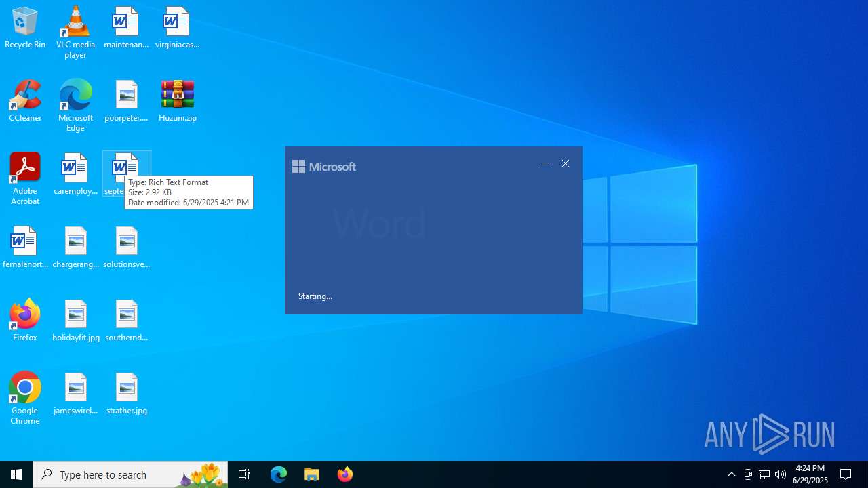
Task: Select the maintenan... Word document icon
Action: click(126, 28)
